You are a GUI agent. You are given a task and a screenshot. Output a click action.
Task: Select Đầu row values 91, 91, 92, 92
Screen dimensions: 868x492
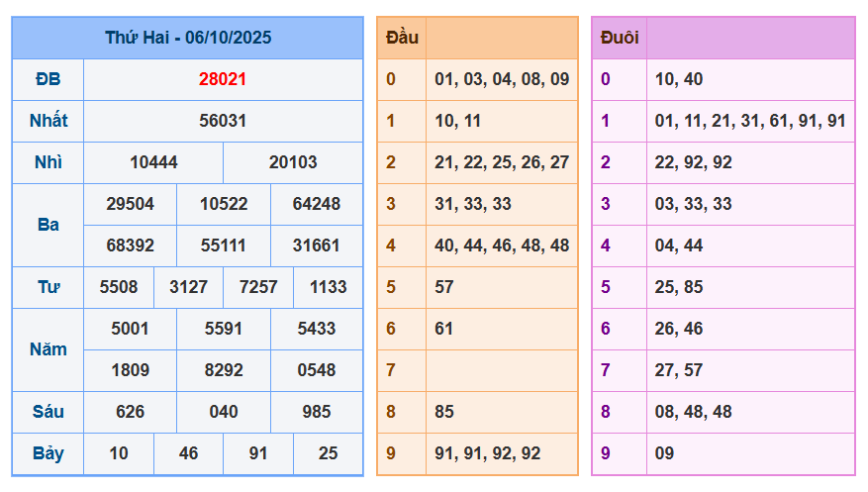pos(488,453)
